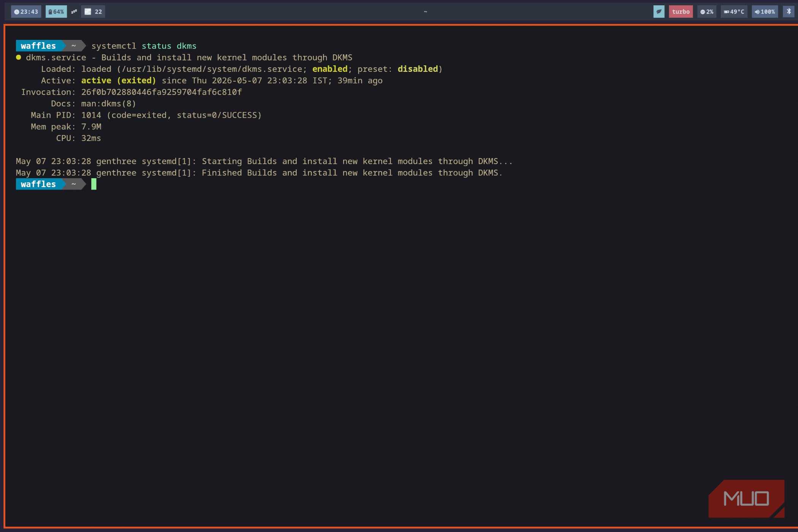
Task: Click the 'systemctl' command word
Action: [114, 46]
